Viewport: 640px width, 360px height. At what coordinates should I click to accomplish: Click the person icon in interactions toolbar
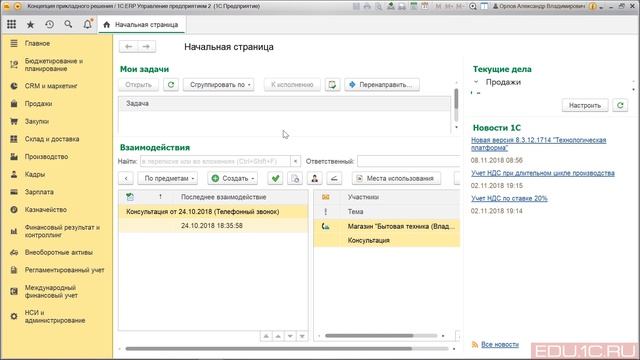(314, 178)
